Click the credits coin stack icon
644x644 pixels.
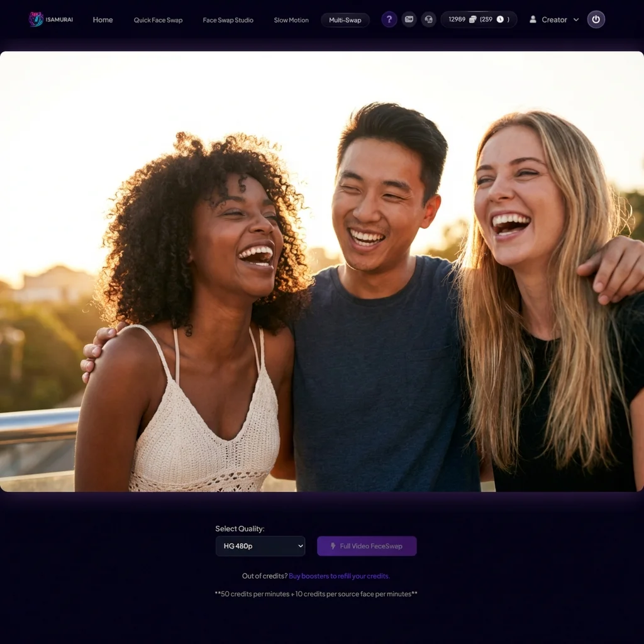pyautogui.click(x=472, y=19)
